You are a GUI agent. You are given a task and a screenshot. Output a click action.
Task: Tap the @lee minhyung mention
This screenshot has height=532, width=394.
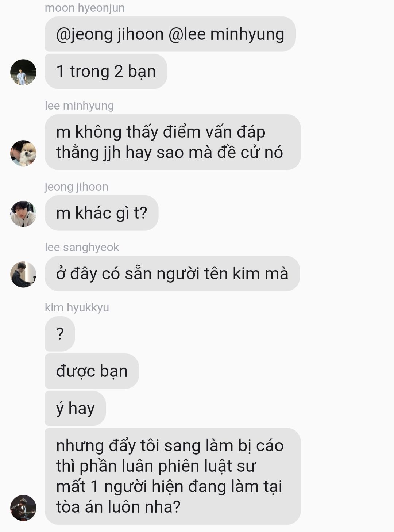(226, 34)
